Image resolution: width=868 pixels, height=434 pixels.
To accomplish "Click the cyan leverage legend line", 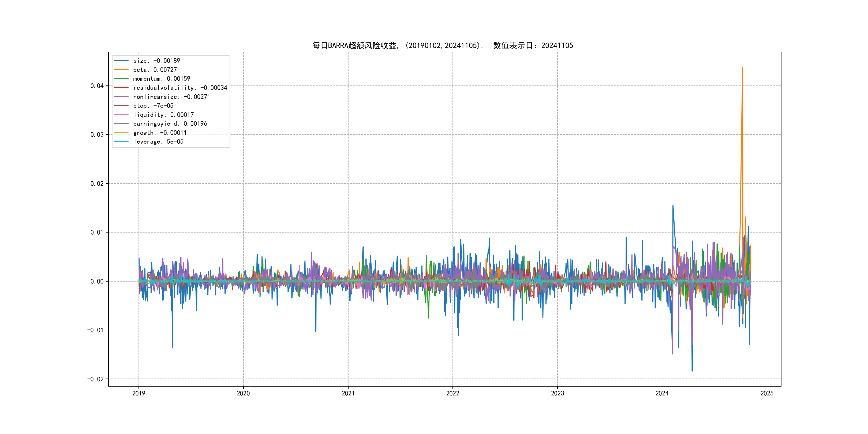I will click(x=121, y=141).
